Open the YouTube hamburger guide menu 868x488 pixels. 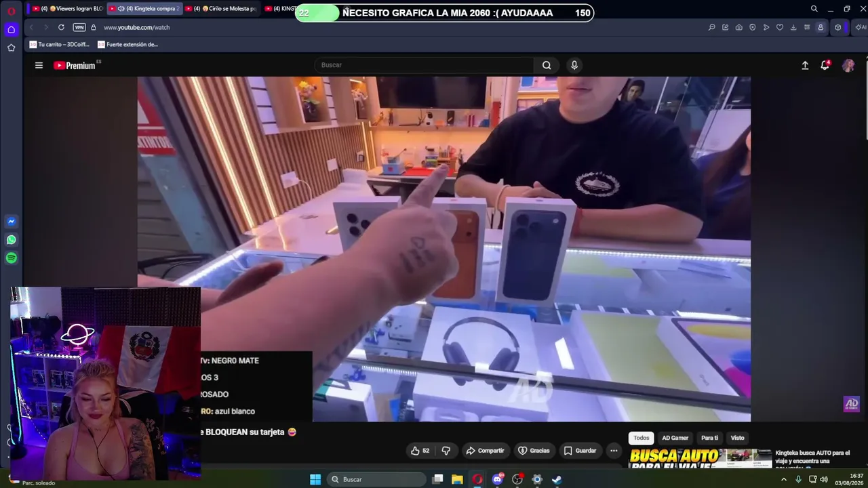pos(39,65)
